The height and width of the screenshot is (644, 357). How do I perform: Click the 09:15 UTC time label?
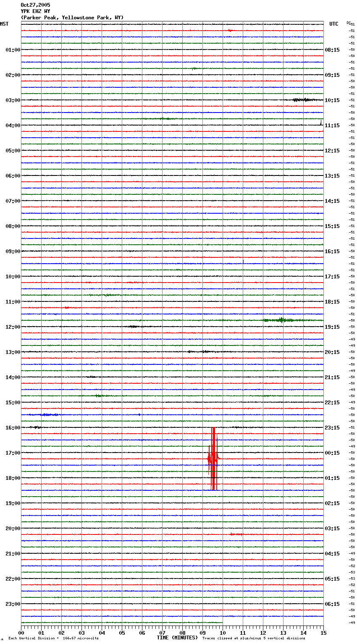[x=332, y=75]
